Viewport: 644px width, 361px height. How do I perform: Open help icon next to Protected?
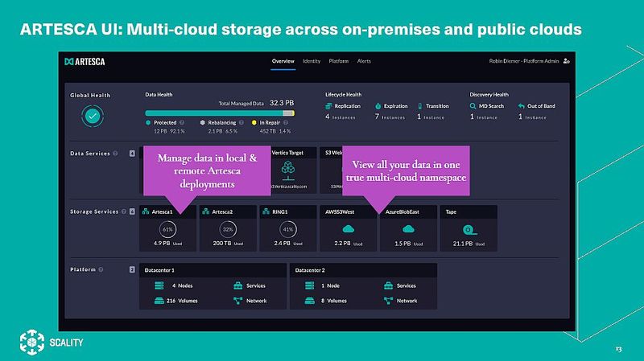[182, 122]
